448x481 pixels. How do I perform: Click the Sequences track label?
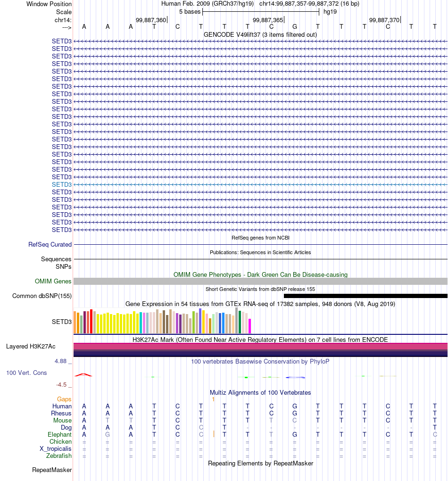pyautogui.click(x=56, y=259)
